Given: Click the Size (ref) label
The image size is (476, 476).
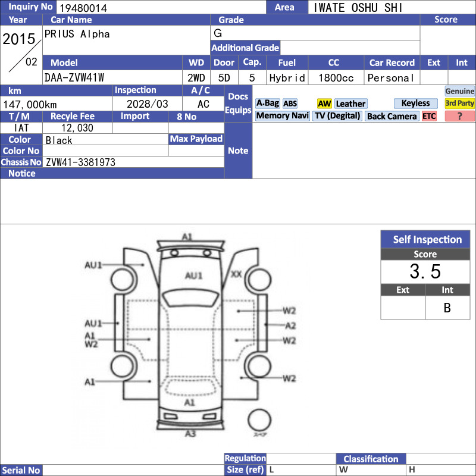Looking at the screenshot, I should click(x=245, y=469).
